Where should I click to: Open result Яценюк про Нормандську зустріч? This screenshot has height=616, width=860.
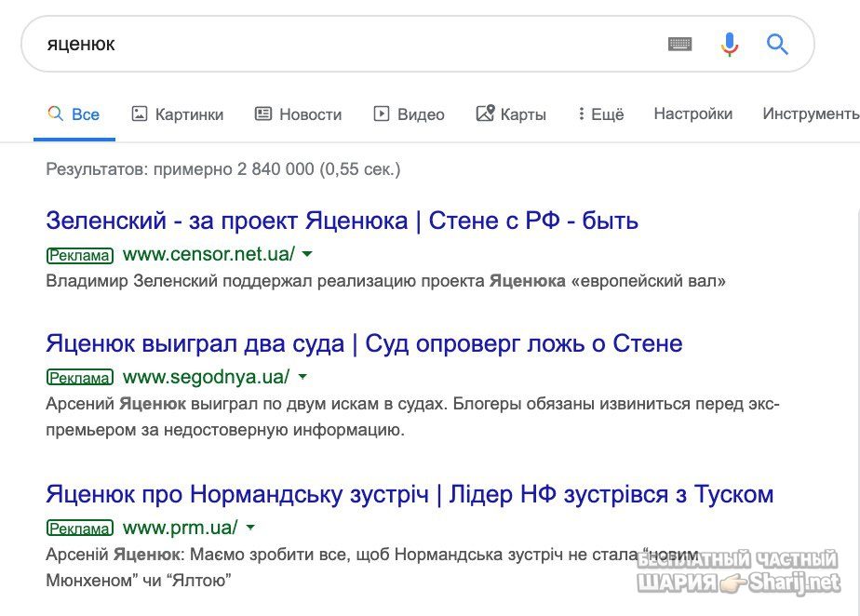click(410, 494)
